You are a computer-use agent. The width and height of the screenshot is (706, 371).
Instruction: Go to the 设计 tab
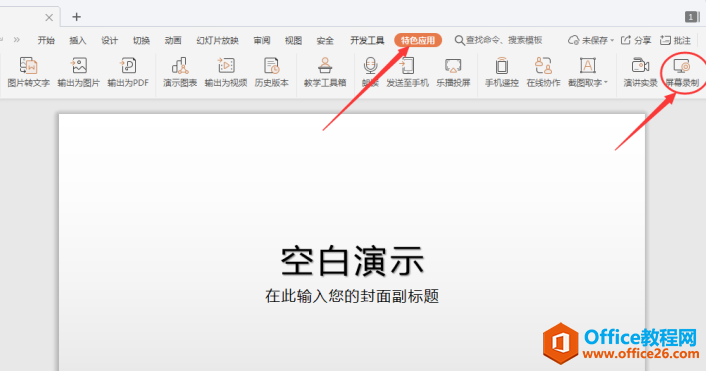click(109, 41)
